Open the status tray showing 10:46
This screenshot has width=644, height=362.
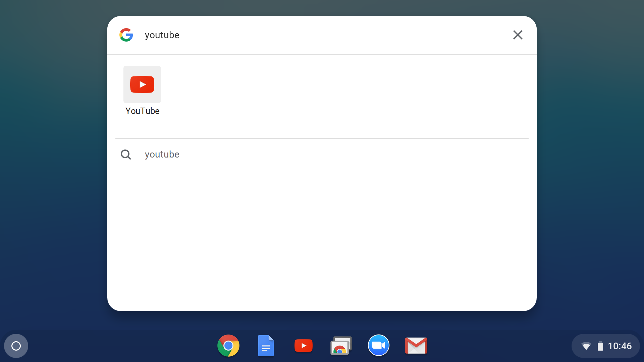click(606, 346)
